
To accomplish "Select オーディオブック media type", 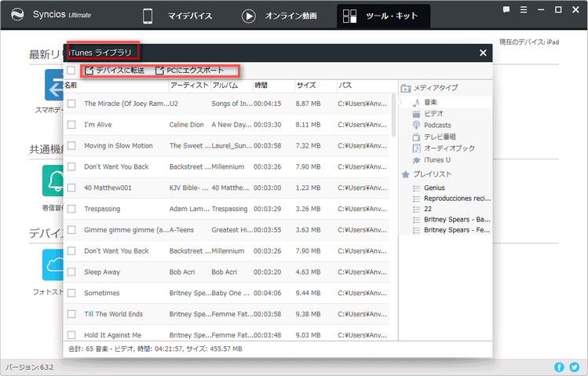I will click(449, 148).
